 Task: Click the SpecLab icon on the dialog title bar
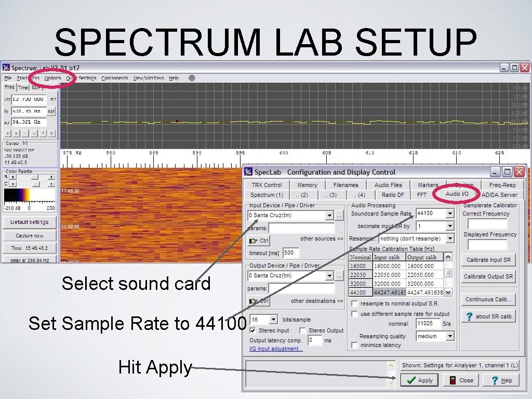point(248,171)
